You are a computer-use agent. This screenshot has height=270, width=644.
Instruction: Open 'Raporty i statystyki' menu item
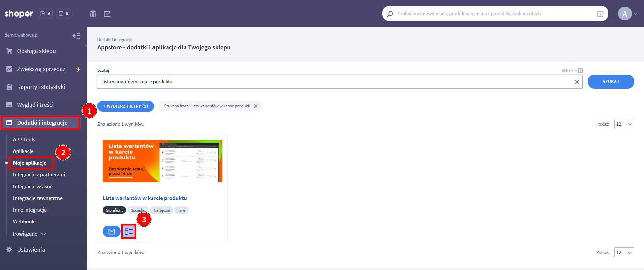[x=41, y=87]
